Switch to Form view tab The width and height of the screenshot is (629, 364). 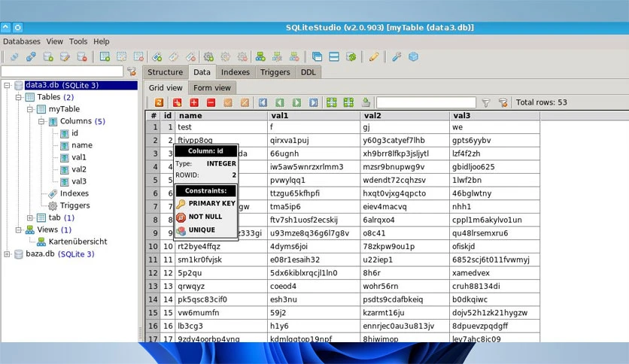tap(212, 88)
